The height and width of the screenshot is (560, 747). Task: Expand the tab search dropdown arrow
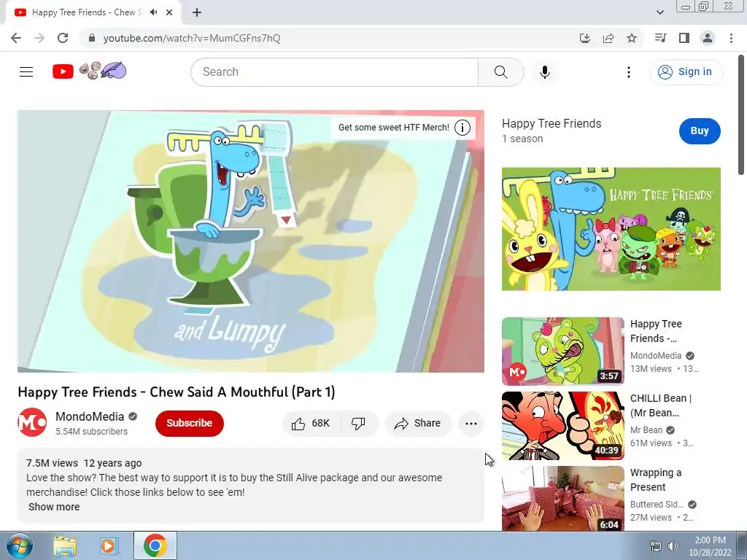(x=660, y=12)
